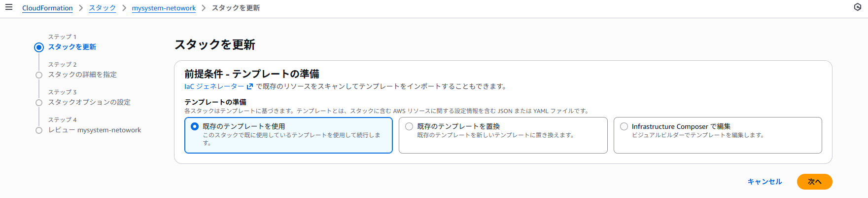Open the IaC ジェネレーター link

pyautogui.click(x=214, y=86)
